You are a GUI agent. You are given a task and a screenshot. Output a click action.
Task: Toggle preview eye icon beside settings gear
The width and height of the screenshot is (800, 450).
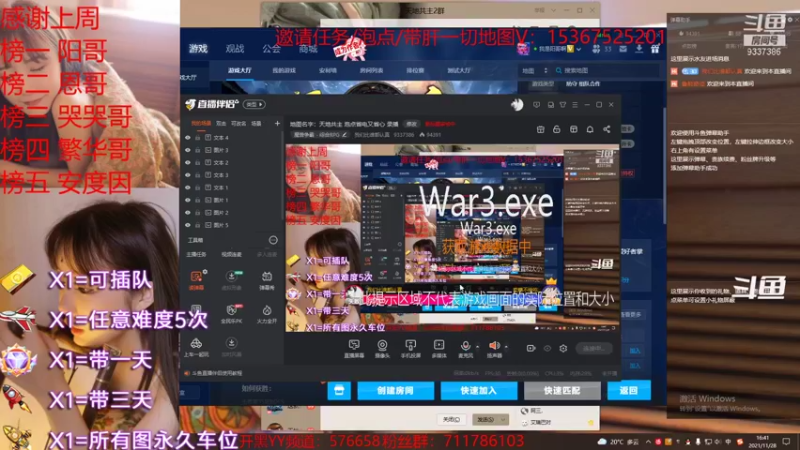click(547, 348)
